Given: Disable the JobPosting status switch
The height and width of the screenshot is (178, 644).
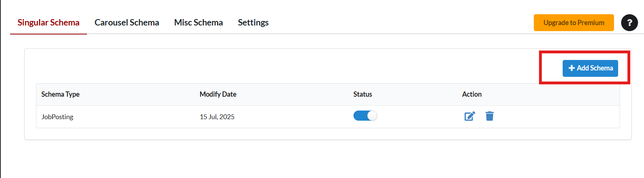Looking at the screenshot, I should point(365,116).
